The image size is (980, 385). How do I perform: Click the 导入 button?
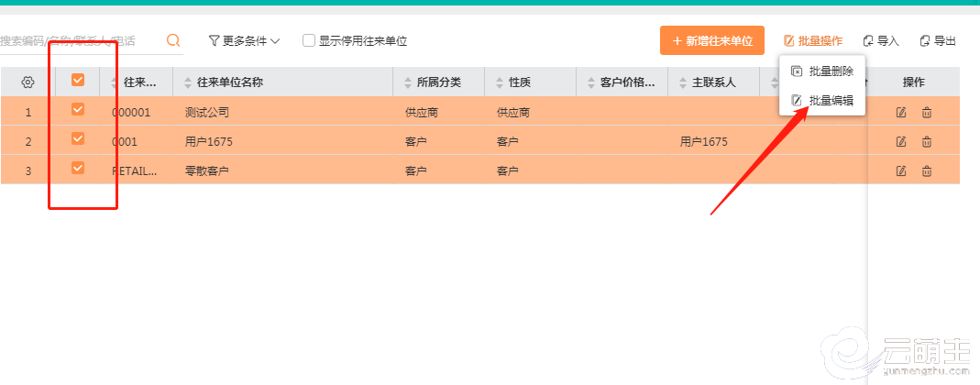coord(881,40)
